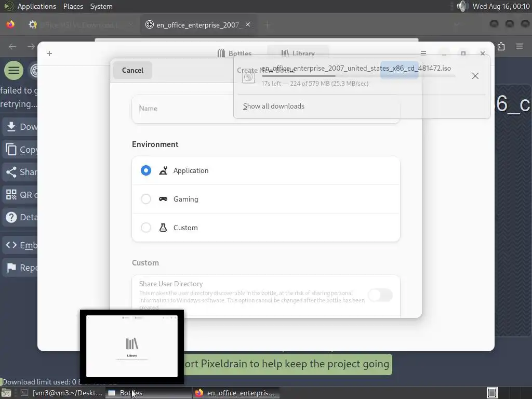Viewport: 532px width, 399px height.
Task: Select the Gaming environment radio button
Action: pos(146,199)
